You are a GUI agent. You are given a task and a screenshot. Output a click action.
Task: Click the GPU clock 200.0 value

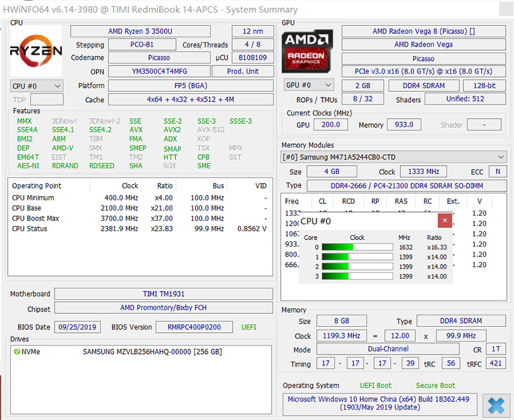click(331, 125)
